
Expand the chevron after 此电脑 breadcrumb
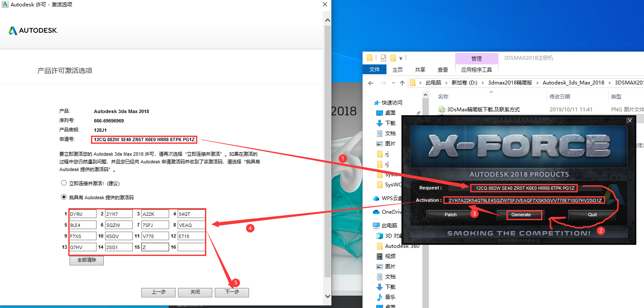pos(447,83)
